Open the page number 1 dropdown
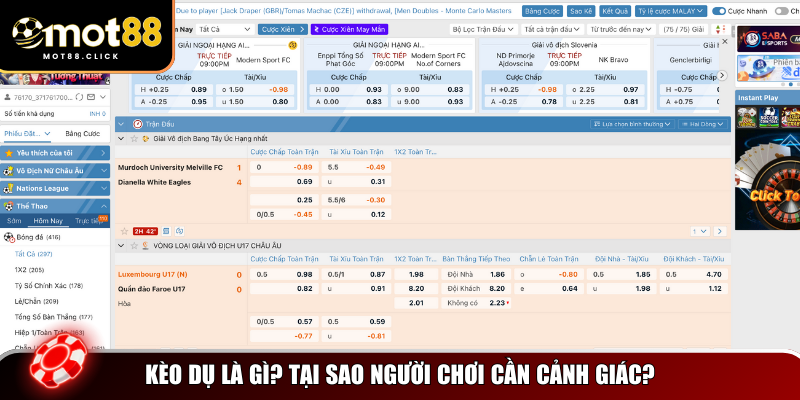The image size is (800, 400). [x=700, y=232]
